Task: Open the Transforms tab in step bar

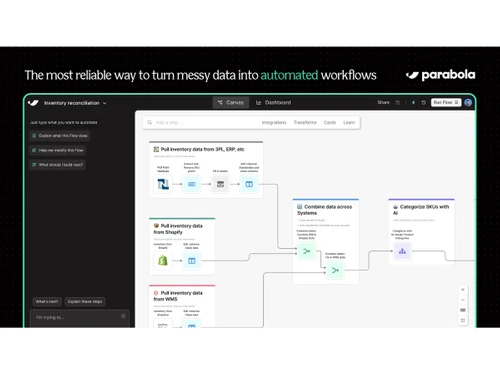Action: (305, 122)
